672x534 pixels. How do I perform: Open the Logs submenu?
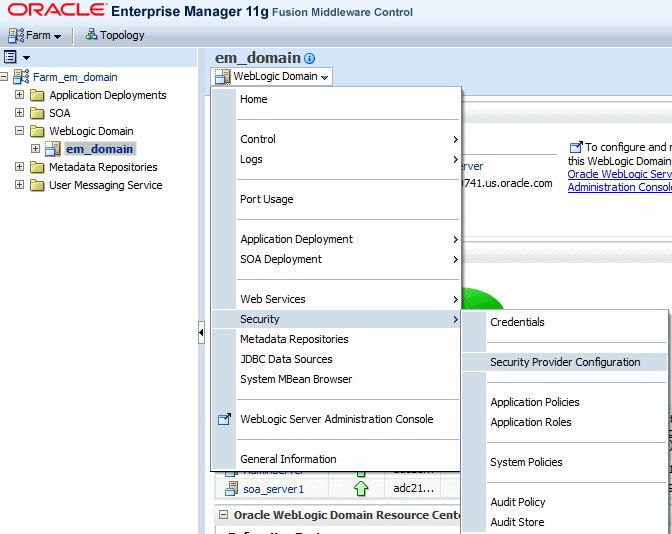coord(336,159)
